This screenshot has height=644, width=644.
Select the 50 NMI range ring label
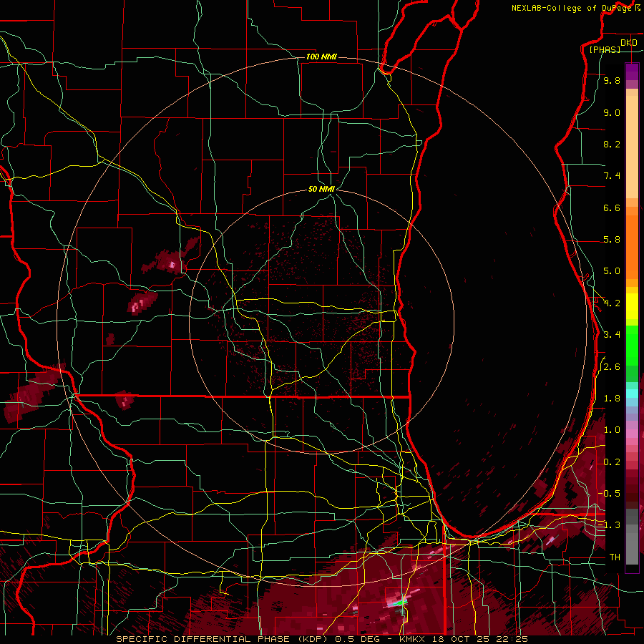coord(321,189)
